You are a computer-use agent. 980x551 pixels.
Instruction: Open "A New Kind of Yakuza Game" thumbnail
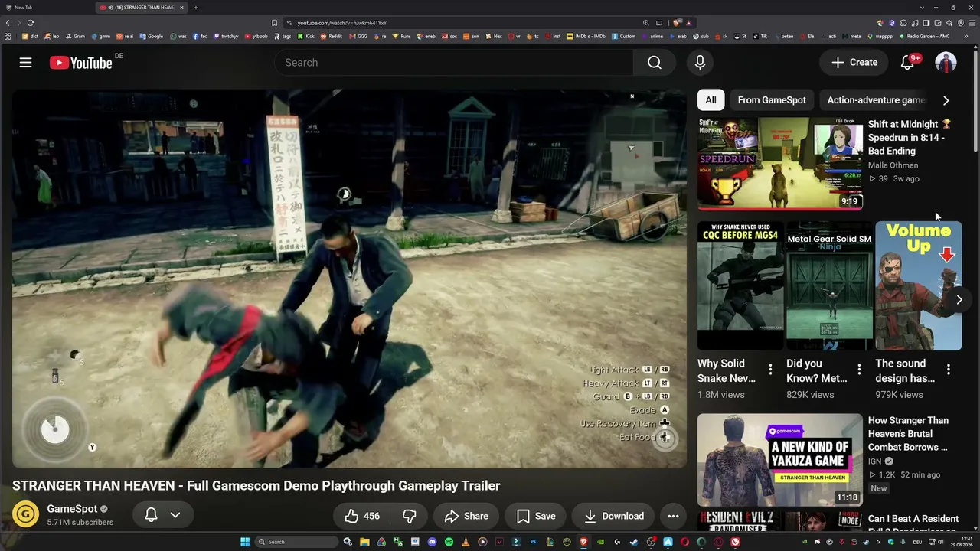pyautogui.click(x=779, y=460)
